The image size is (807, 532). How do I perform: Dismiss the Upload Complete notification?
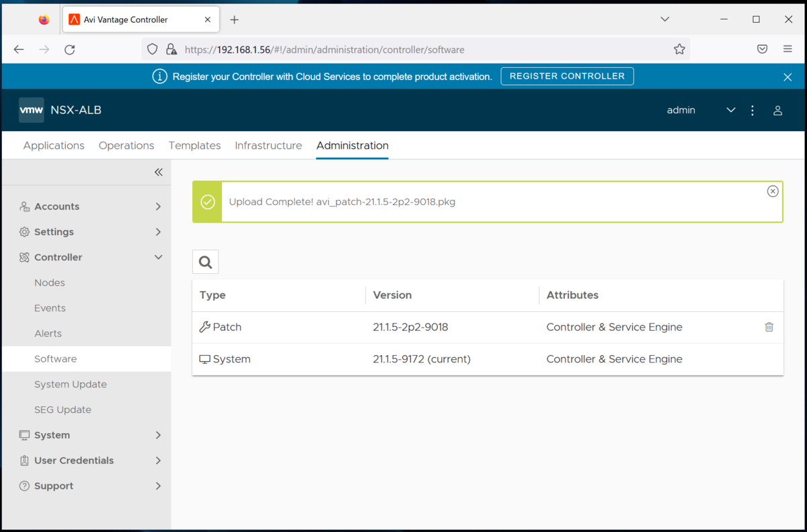(x=773, y=192)
